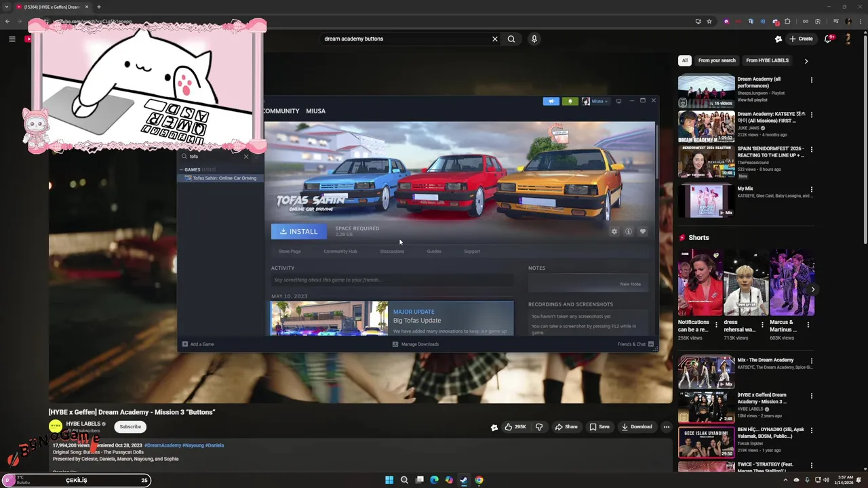Download the video
The width and height of the screenshot is (868, 488).
pyautogui.click(x=637, y=427)
